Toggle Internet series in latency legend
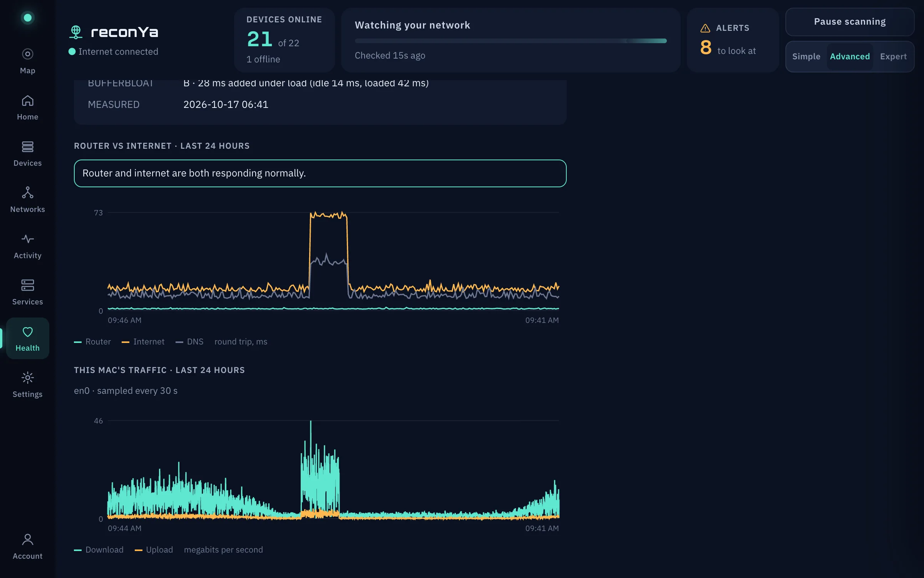This screenshot has width=924, height=578. point(143,342)
